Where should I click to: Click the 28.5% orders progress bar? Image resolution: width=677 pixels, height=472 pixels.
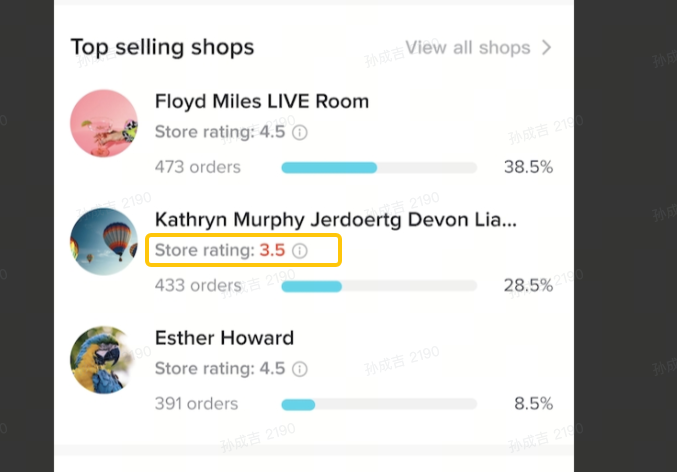tap(379, 286)
